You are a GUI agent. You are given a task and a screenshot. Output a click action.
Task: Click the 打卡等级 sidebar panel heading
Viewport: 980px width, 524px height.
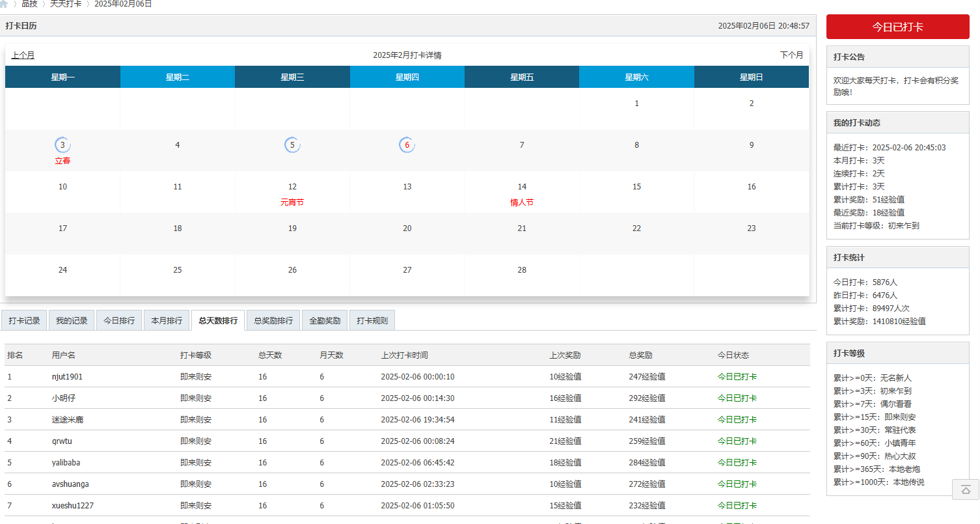849,353
